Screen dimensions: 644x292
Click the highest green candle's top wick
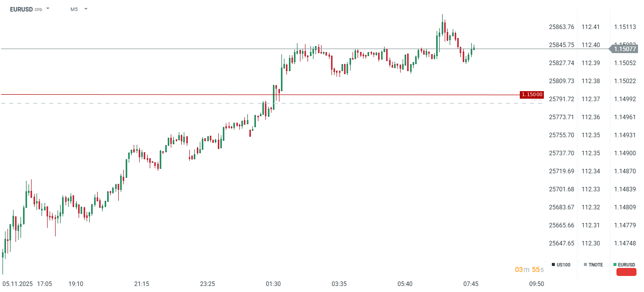[x=443, y=17]
